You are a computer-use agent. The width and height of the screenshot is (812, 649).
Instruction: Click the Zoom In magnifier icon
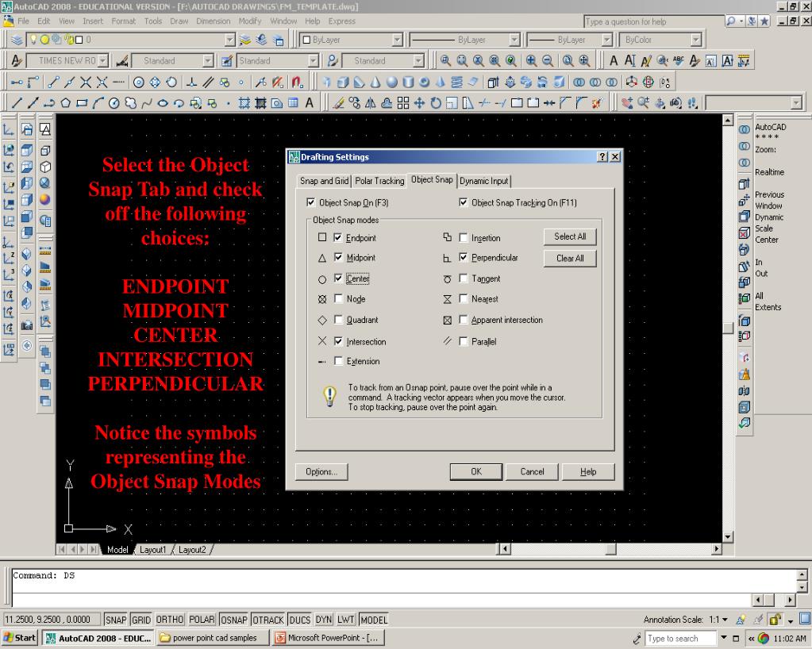531,60
